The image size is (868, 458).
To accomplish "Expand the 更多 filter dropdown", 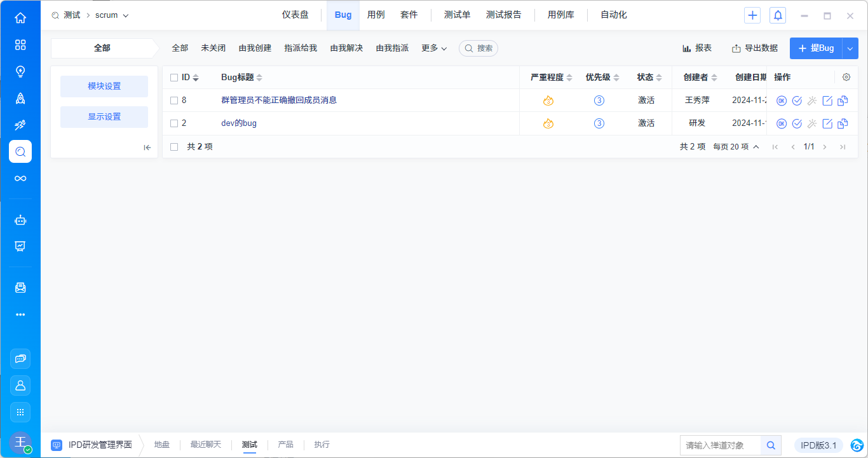I will point(434,48).
